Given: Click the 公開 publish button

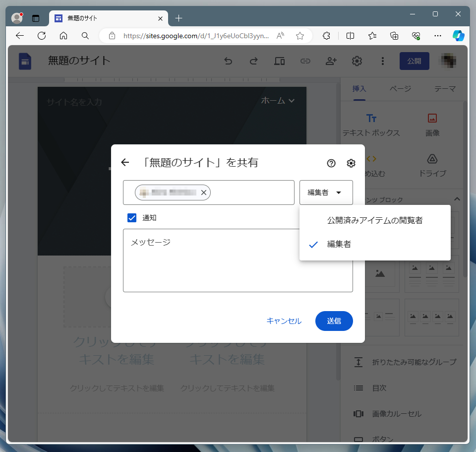Looking at the screenshot, I should pyautogui.click(x=414, y=61).
